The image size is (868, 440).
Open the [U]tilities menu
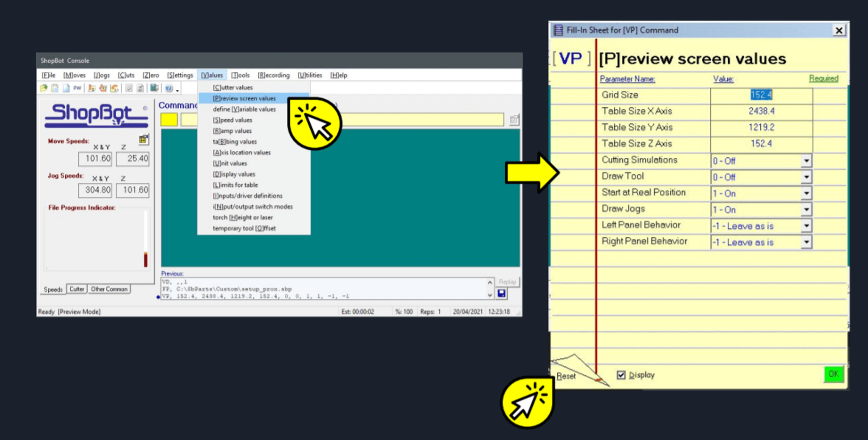pos(310,75)
